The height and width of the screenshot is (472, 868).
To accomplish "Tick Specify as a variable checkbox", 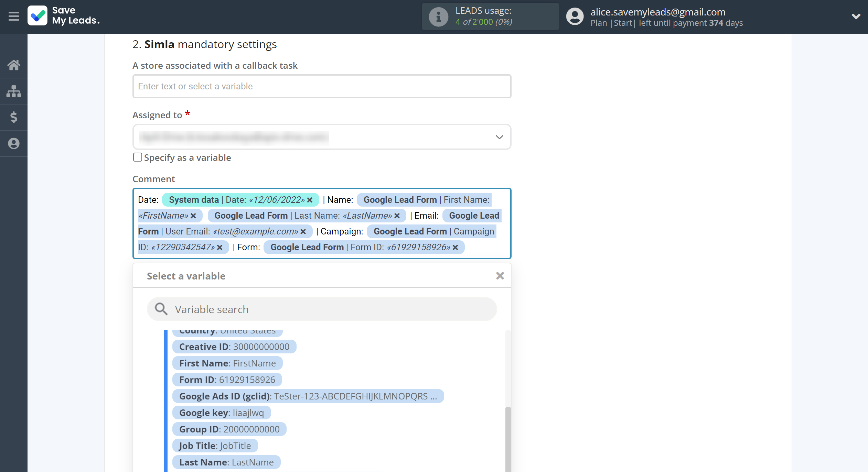I will [x=137, y=157].
